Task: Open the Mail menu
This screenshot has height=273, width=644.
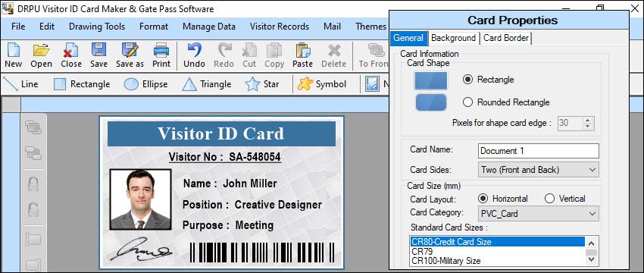Action: click(x=332, y=27)
